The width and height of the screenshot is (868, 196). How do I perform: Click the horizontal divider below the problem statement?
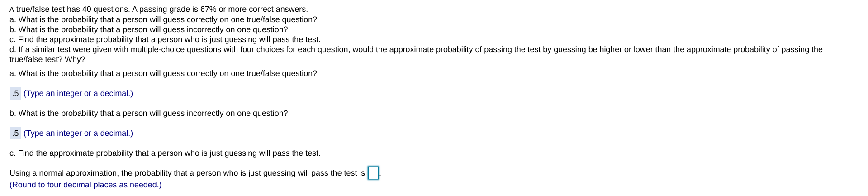click(434, 69)
